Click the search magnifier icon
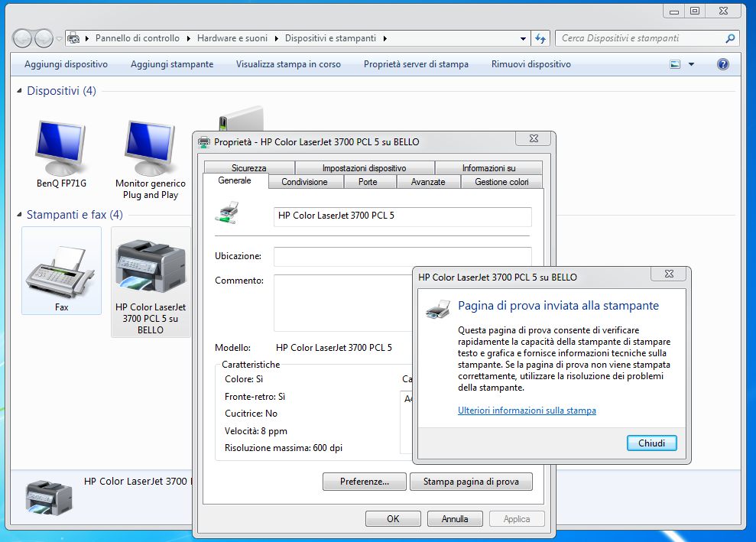This screenshot has width=756, height=542. (x=730, y=38)
